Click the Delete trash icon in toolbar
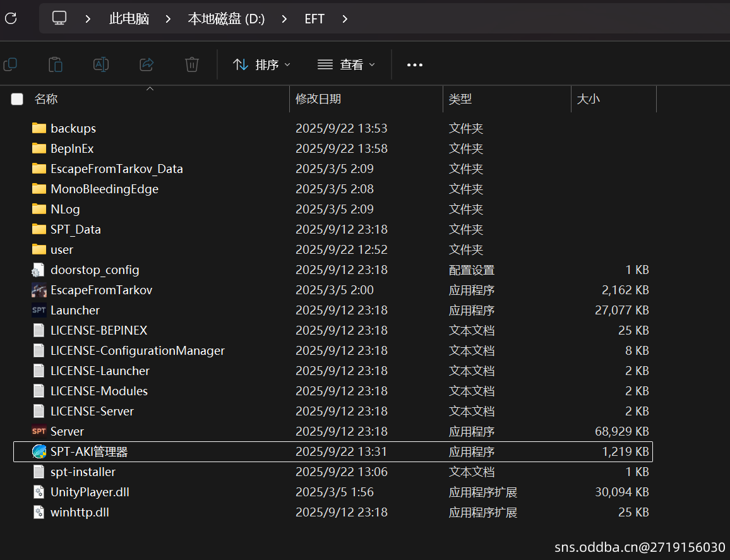The image size is (730, 560). pyautogui.click(x=192, y=64)
